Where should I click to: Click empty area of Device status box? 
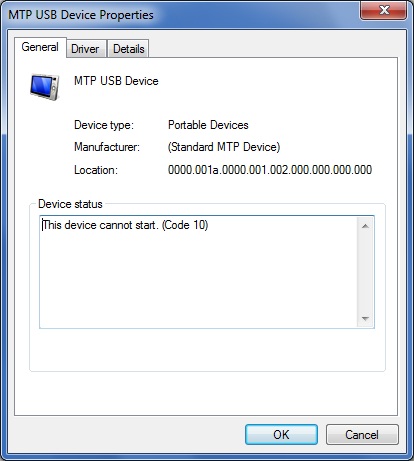(x=199, y=280)
